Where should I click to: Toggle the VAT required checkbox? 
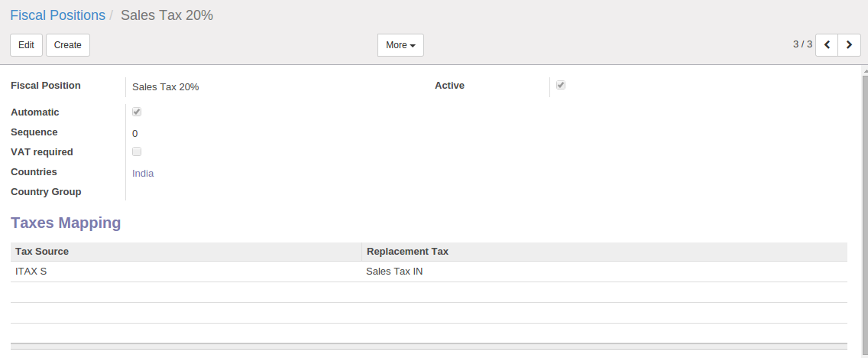tap(137, 151)
